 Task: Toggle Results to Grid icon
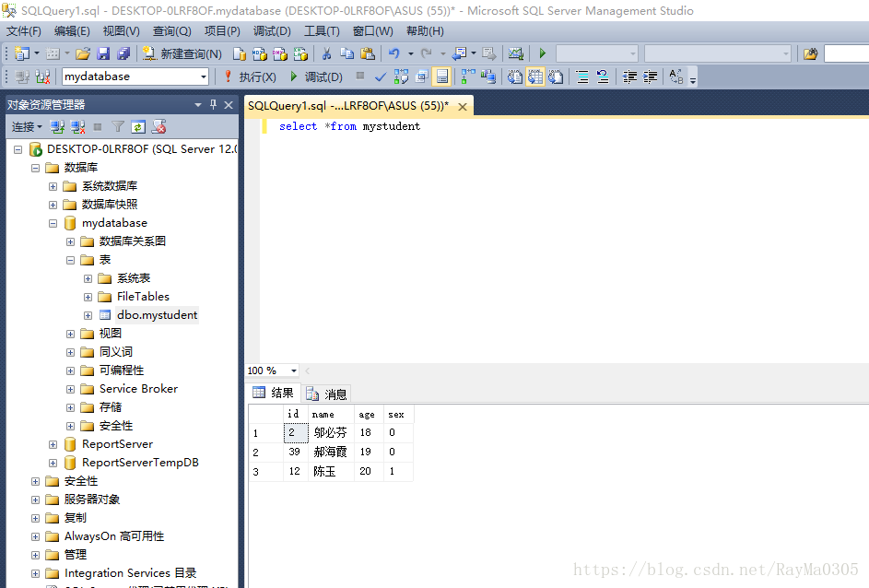(535, 77)
